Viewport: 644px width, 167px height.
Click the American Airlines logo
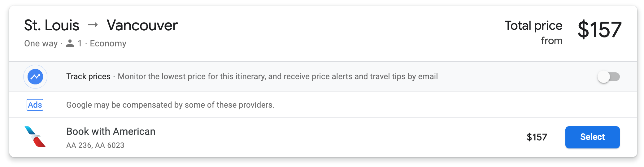click(x=35, y=136)
